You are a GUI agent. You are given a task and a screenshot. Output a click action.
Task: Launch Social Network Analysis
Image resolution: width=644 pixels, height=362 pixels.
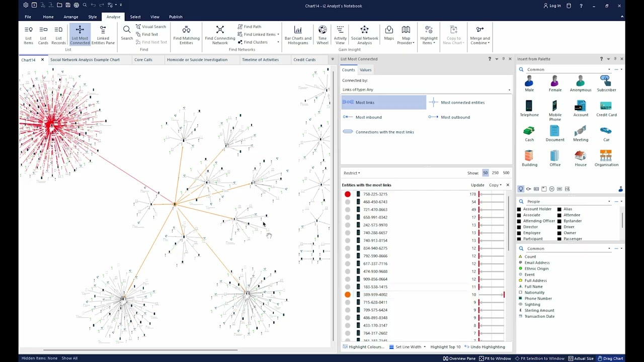pyautogui.click(x=364, y=35)
